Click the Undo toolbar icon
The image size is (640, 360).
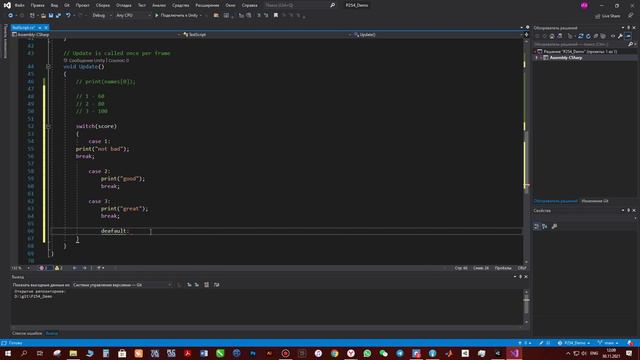[x=68, y=16]
